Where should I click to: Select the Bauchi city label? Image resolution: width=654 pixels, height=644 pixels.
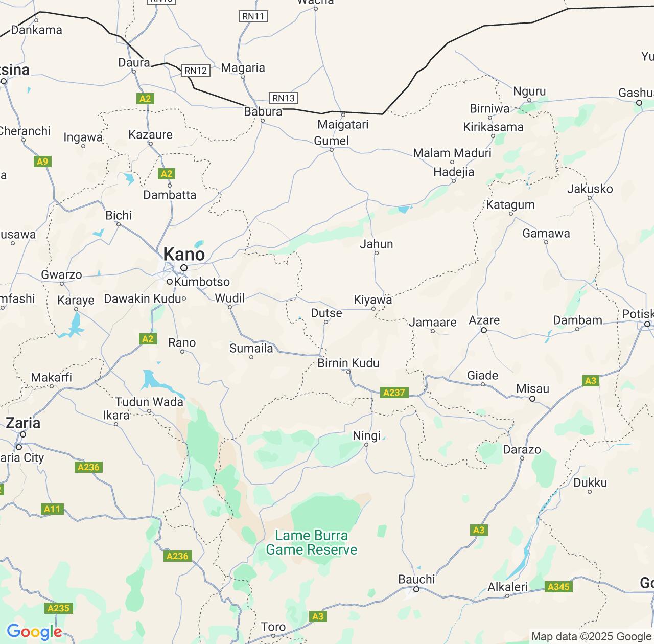[x=417, y=579]
